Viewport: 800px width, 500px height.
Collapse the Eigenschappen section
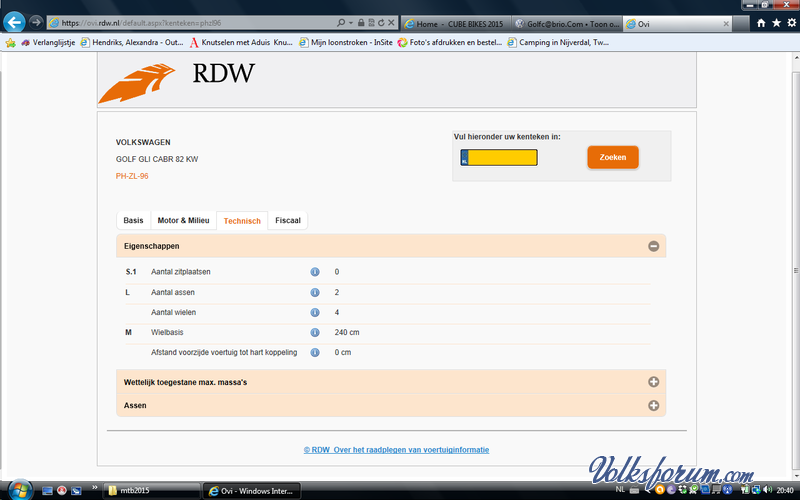[x=654, y=246]
